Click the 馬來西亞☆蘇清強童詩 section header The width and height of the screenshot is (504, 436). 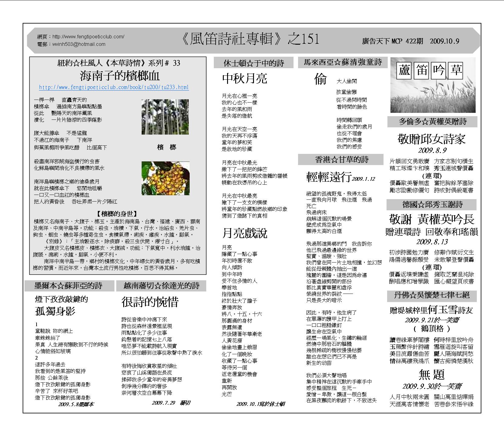click(343, 62)
